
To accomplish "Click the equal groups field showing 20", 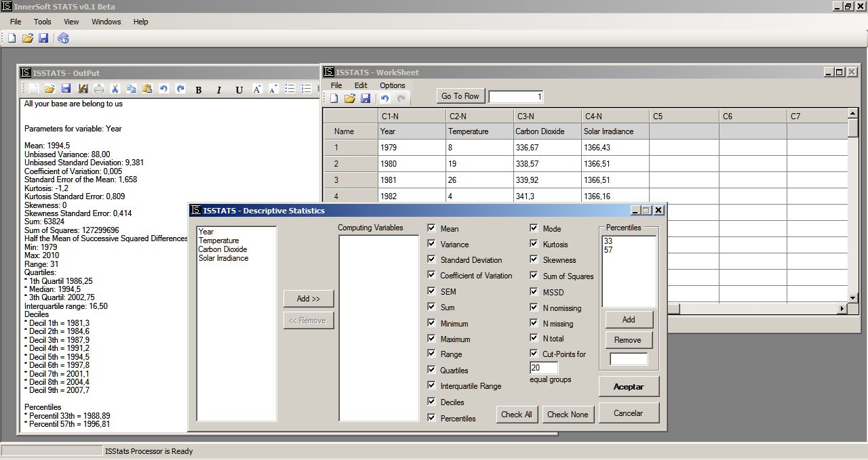I will click(x=544, y=368).
